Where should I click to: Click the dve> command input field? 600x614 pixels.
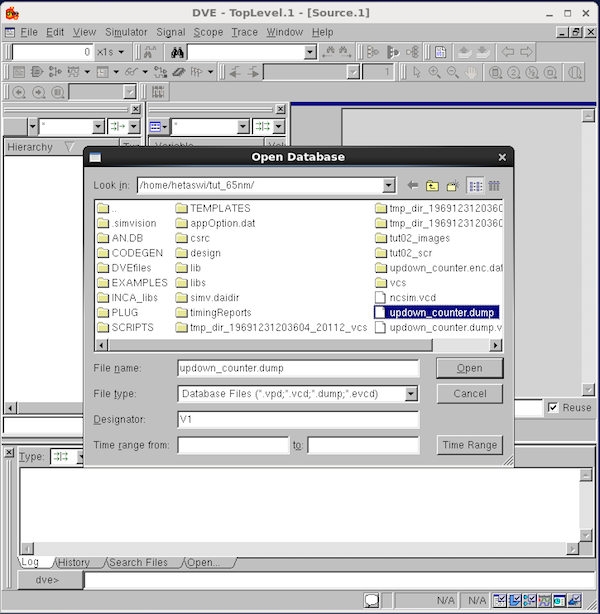pos(339,580)
